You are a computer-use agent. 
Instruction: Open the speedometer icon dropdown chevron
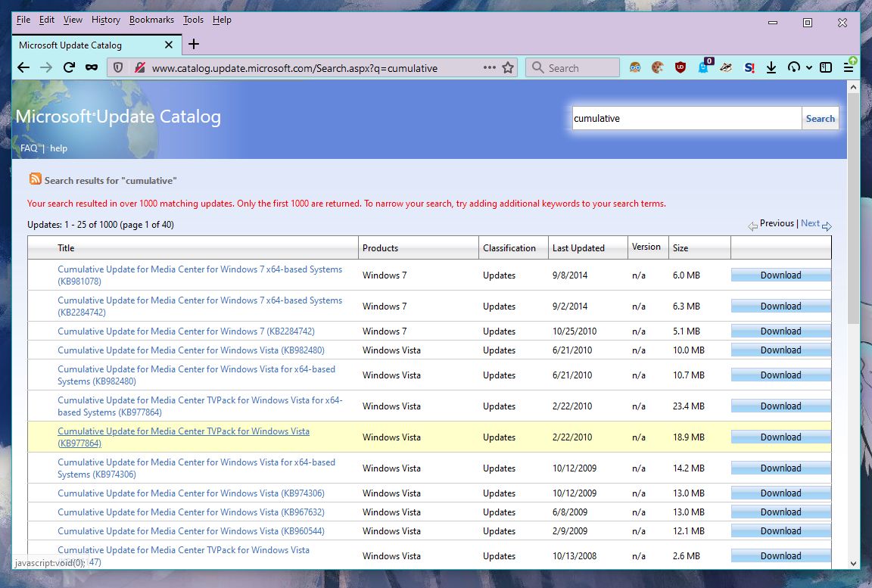pyautogui.click(x=808, y=67)
